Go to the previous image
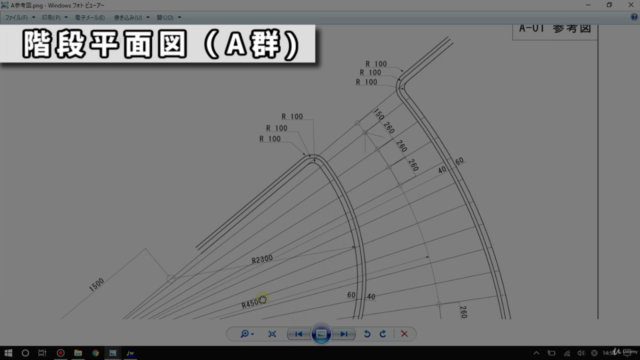This screenshot has height=360, width=640. tap(298, 334)
